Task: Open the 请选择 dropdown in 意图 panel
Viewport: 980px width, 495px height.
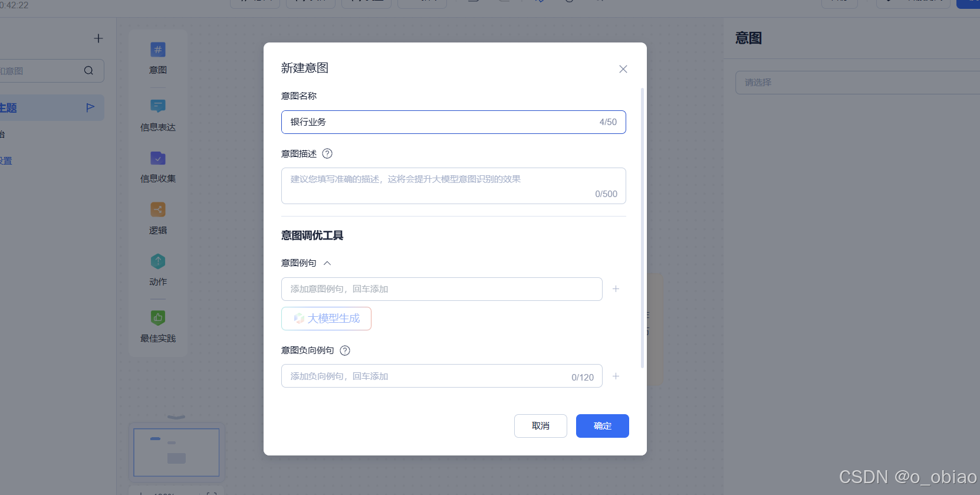Action: (x=857, y=83)
